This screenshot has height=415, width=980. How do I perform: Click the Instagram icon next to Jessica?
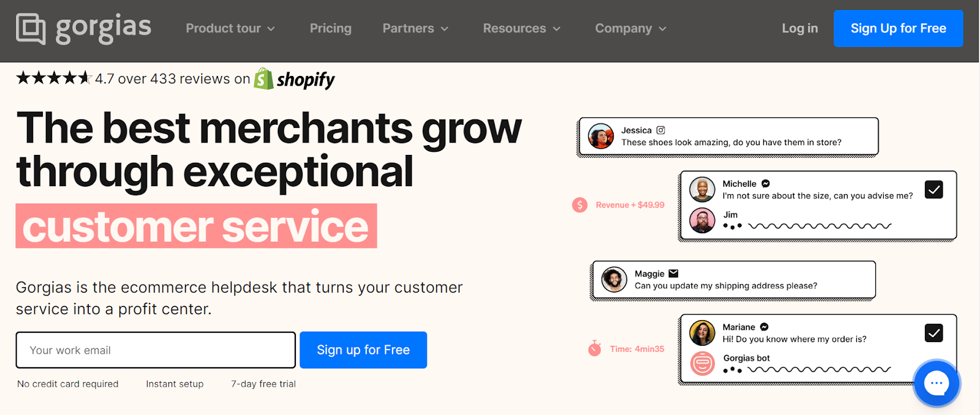(661, 130)
